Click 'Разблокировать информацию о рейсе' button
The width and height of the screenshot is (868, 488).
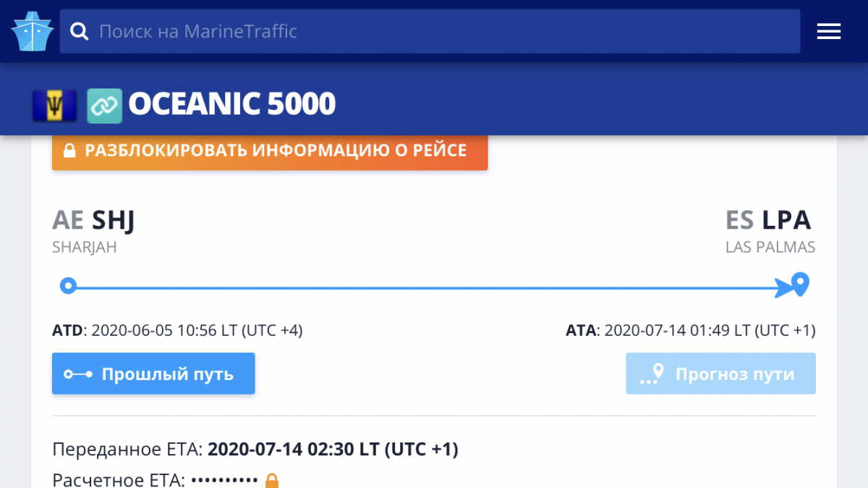point(270,151)
